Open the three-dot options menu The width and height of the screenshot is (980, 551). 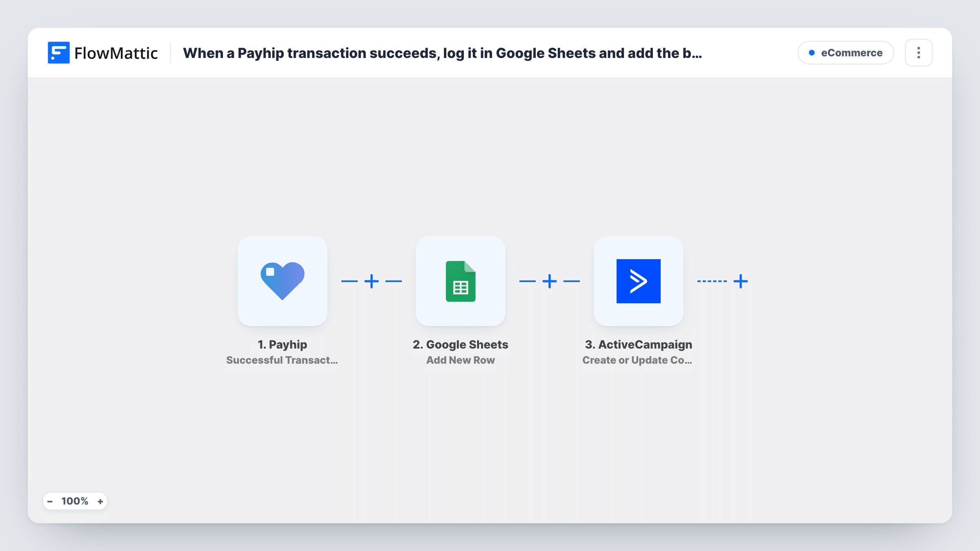(x=919, y=53)
